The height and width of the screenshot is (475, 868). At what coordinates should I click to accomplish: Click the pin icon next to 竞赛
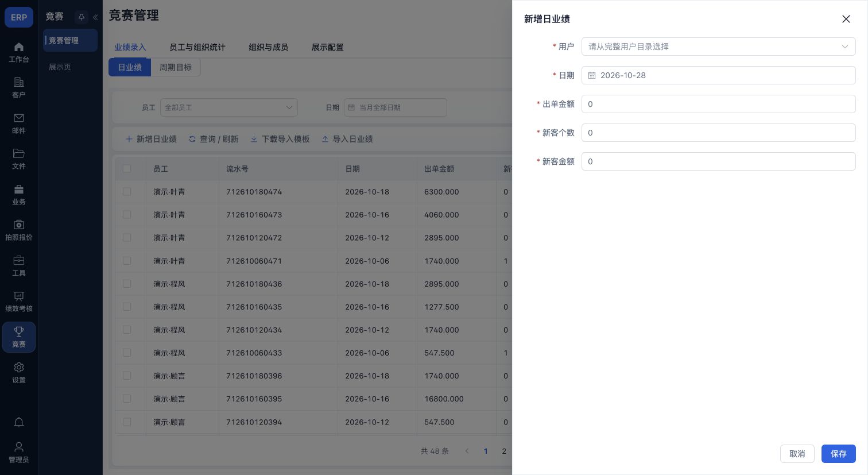click(82, 17)
